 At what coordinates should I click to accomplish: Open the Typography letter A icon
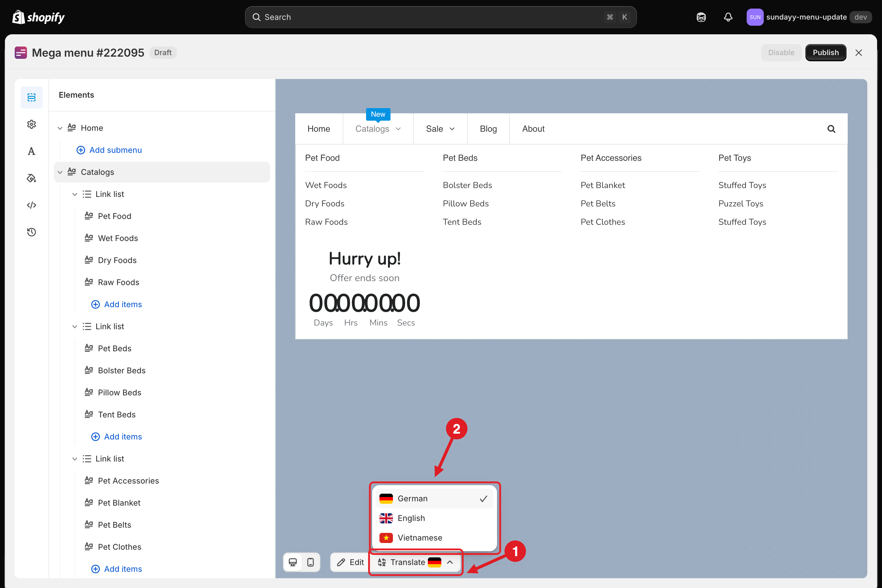pos(32,151)
